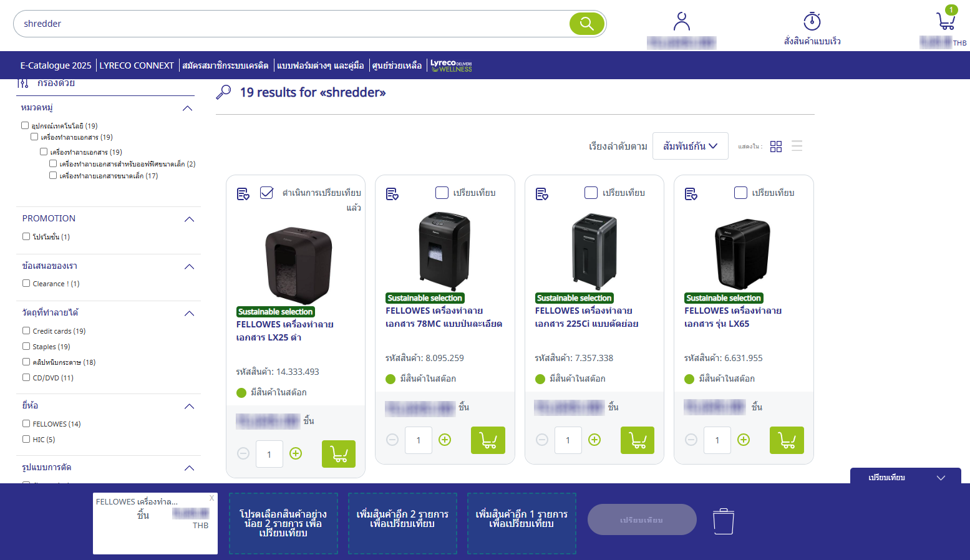Open FELLOWES LX65 product title link

pos(732,317)
